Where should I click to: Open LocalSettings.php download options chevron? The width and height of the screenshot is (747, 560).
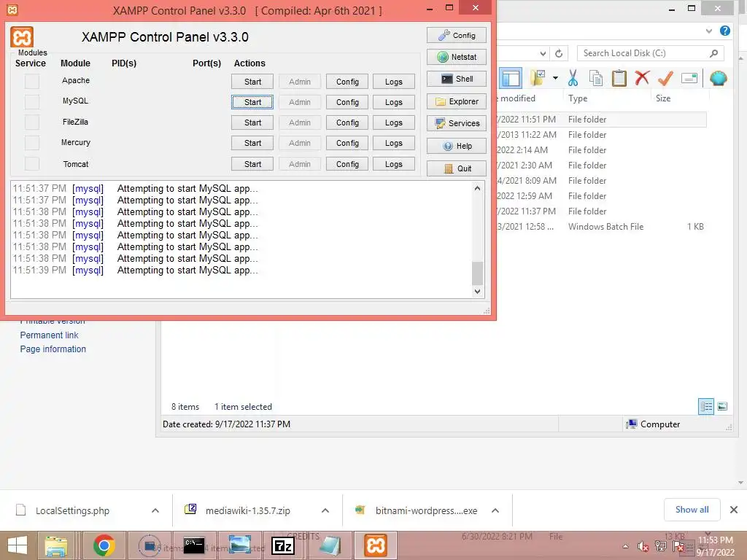coord(155,510)
